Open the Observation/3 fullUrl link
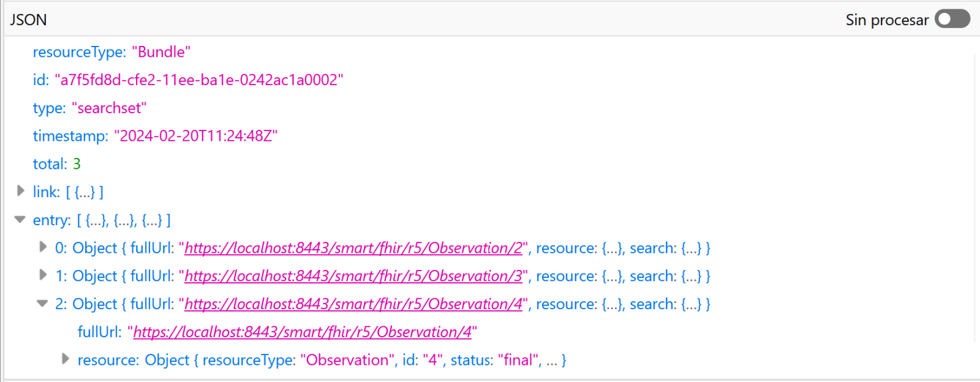Screen dimensions: 980x382 pyautogui.click(x=353, y=276)
